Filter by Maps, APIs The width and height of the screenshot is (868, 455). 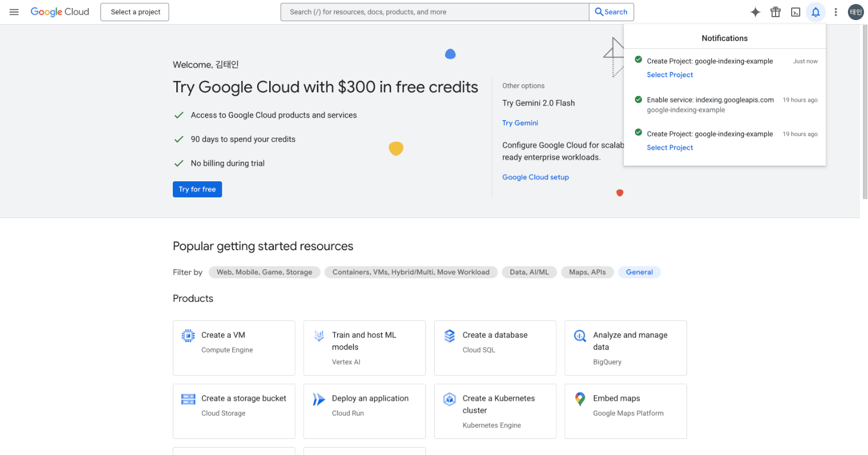point(587,272)
